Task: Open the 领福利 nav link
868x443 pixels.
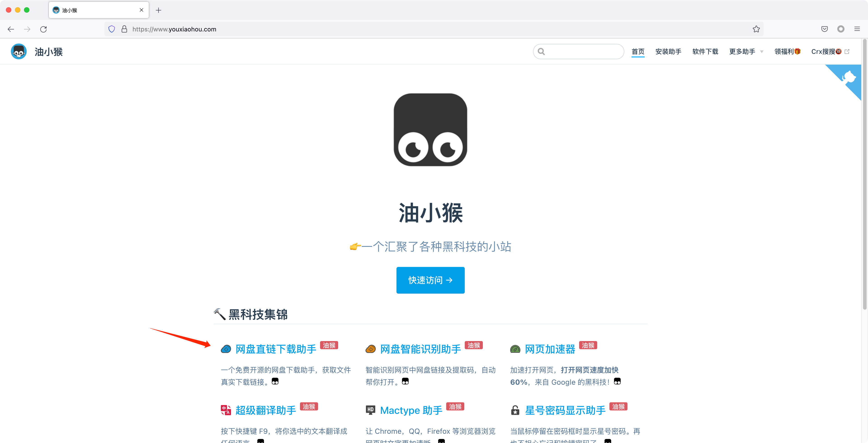Action: coord(787,52)
